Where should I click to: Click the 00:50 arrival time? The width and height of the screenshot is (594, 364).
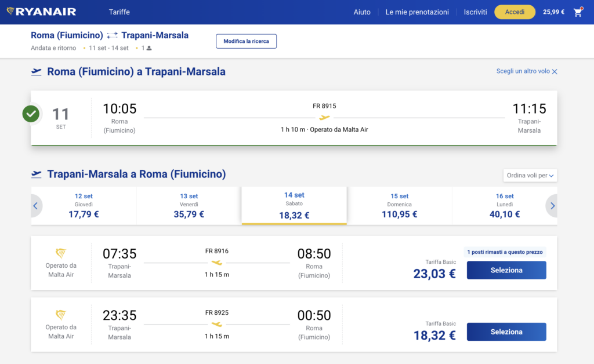coord(314,315)
